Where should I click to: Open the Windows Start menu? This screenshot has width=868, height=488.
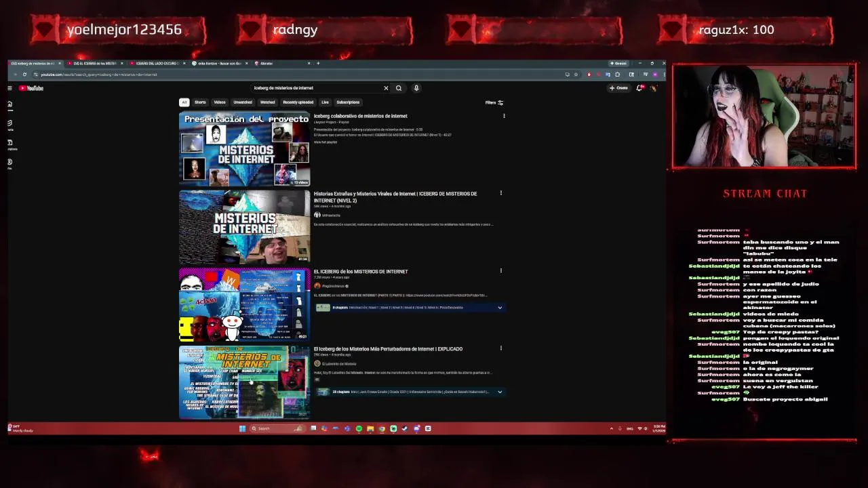242,428
